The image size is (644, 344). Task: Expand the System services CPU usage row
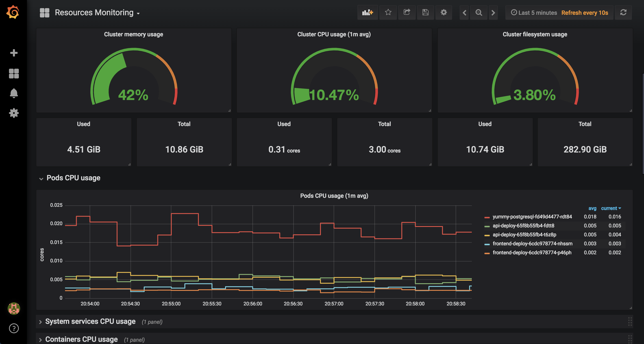coord(90,322)
